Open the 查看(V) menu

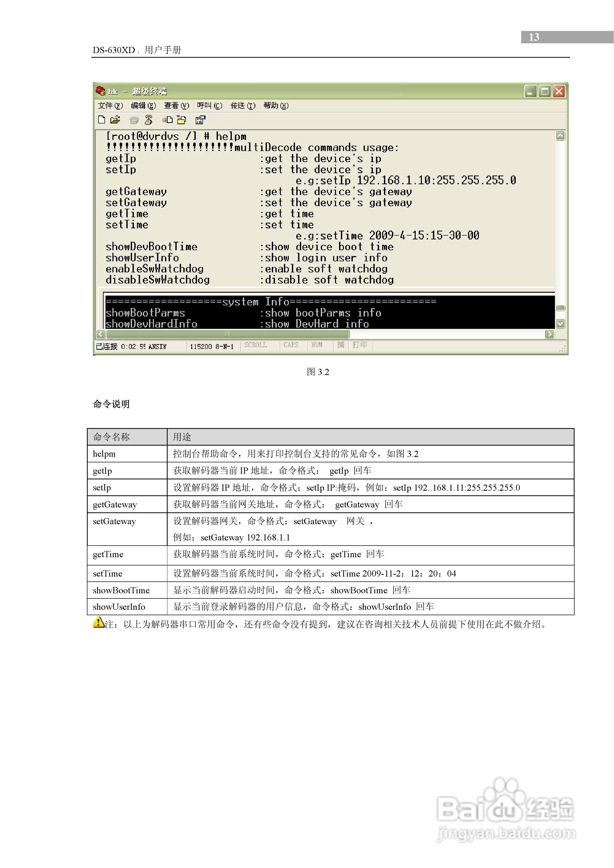176,105
